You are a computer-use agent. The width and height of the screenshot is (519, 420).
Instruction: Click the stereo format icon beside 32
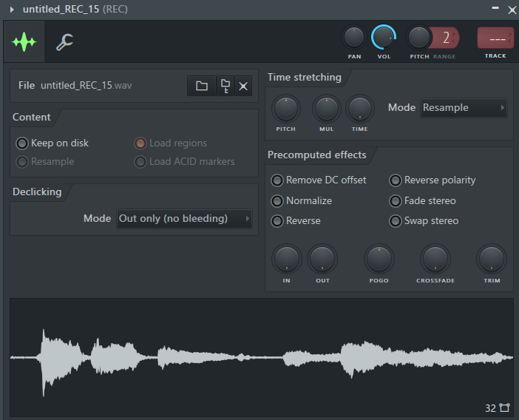(504, 407)
